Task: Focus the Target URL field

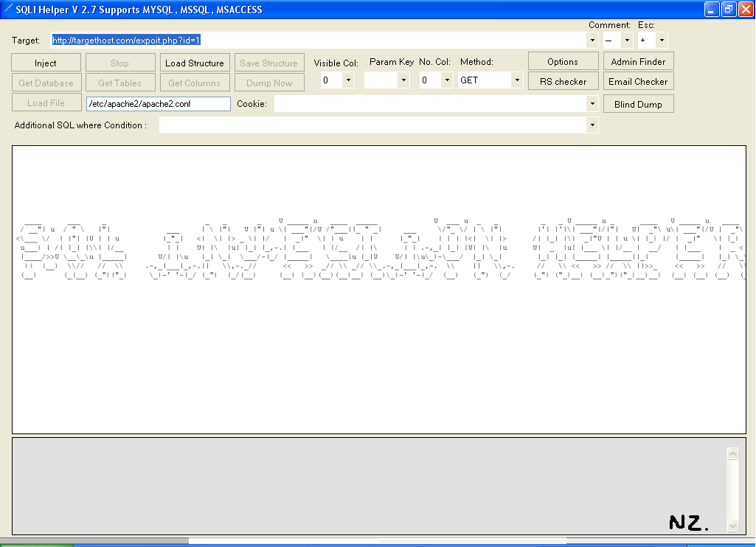Action: point(318,41)
